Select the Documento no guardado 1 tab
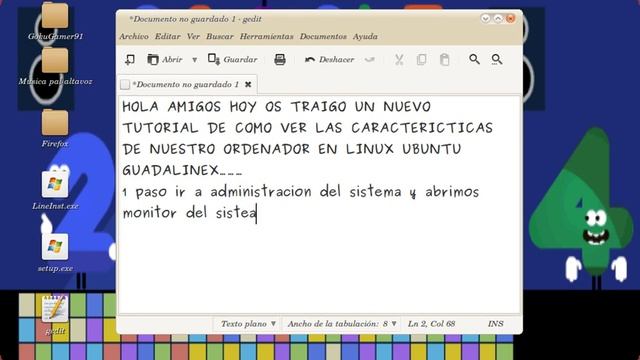 pyautogui.click(x=186, y=84)
